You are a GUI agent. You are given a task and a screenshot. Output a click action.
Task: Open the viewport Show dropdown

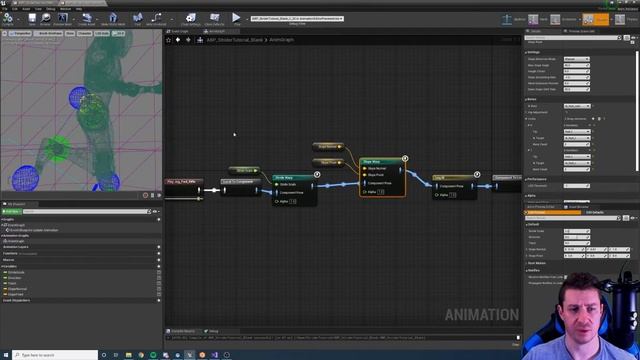click(x=70, y=33)
